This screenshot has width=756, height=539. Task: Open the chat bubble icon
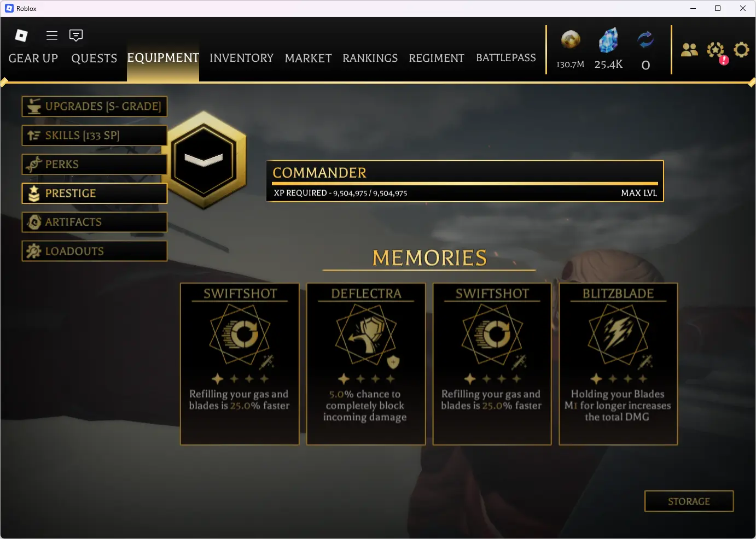76,36
